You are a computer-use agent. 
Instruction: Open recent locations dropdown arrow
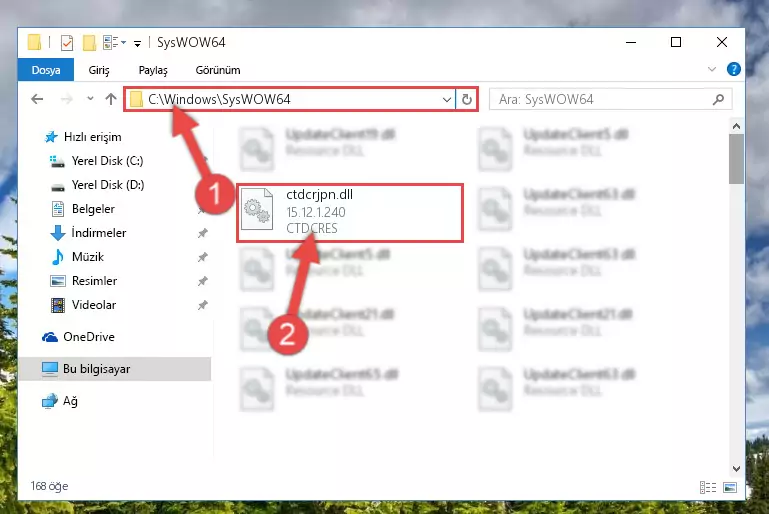pos(90,99)
